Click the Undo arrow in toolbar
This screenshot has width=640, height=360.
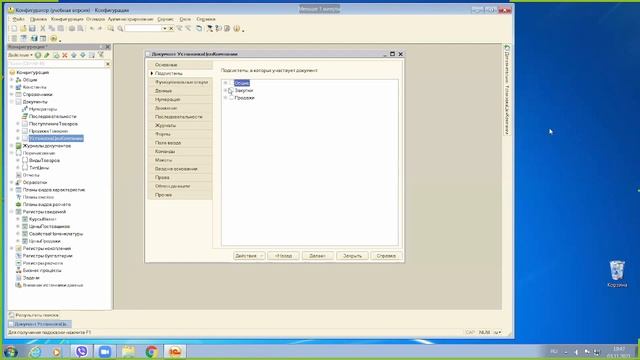pyautogui.click(x=92, y=29)
